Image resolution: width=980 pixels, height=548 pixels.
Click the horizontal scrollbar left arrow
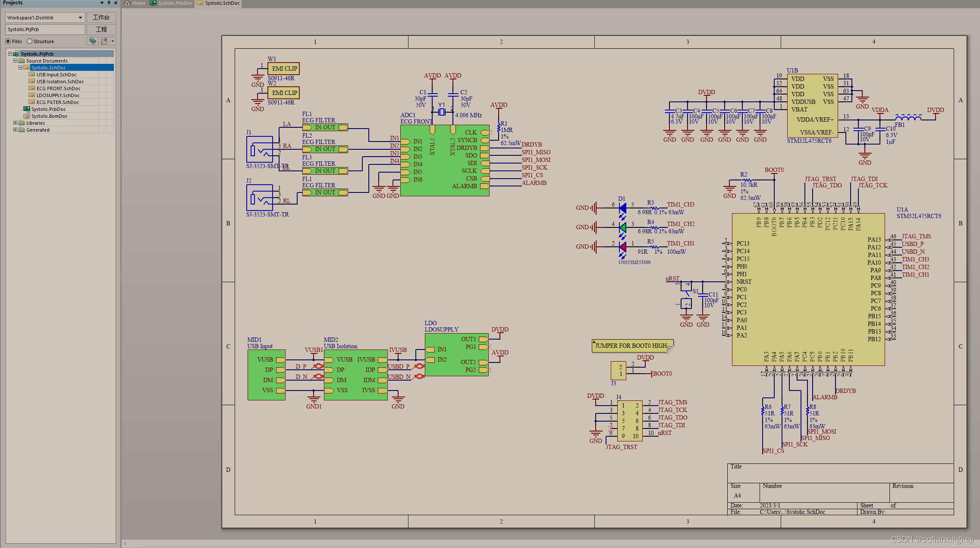click(x=126, y=543)
